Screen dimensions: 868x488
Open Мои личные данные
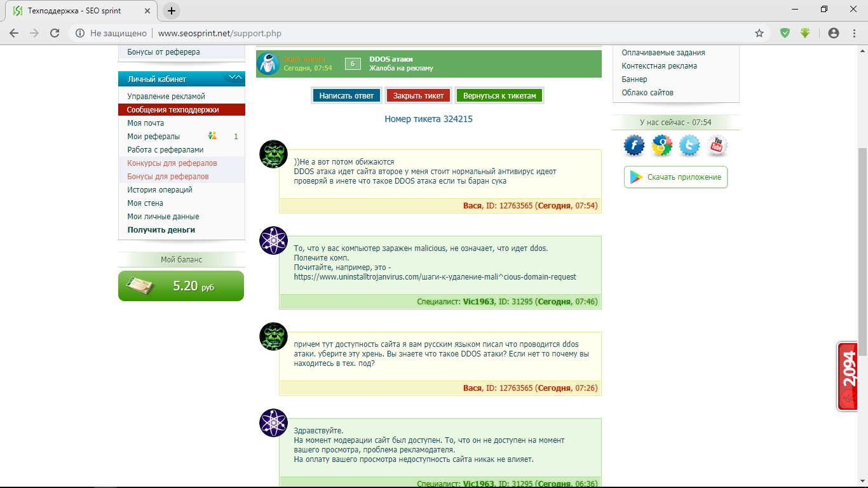click(x=163, y=217)
